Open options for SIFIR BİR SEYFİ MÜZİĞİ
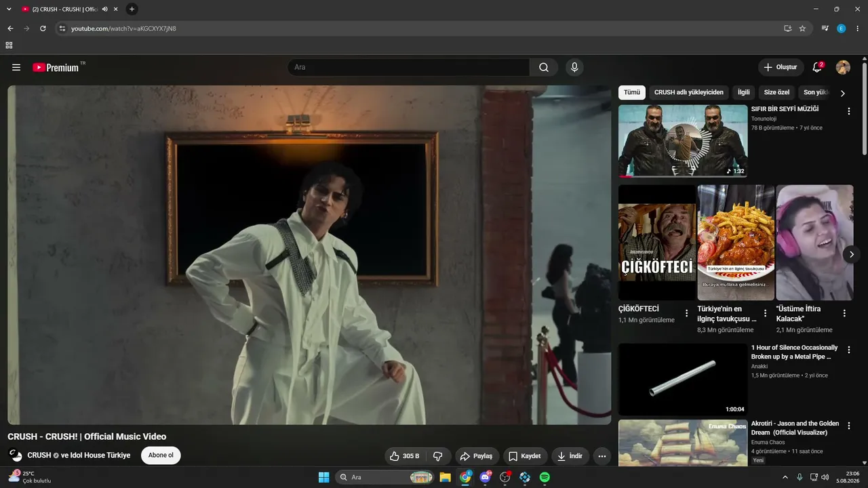 (848, 111)
